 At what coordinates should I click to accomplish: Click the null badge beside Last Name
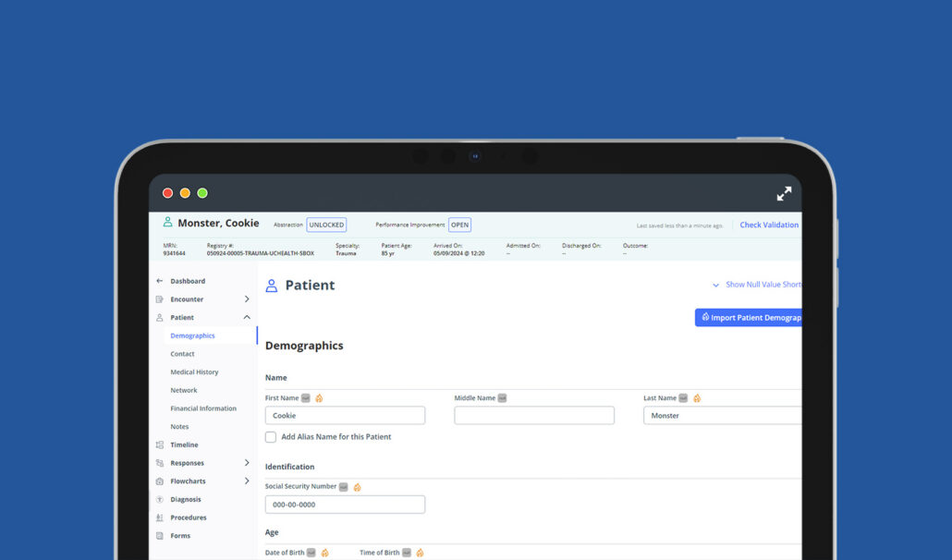point(683,398)
